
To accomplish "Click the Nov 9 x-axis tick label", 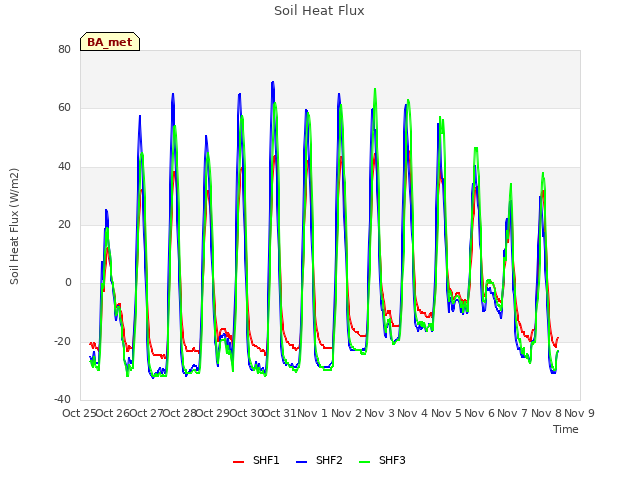I will click(x=579, y=413).
